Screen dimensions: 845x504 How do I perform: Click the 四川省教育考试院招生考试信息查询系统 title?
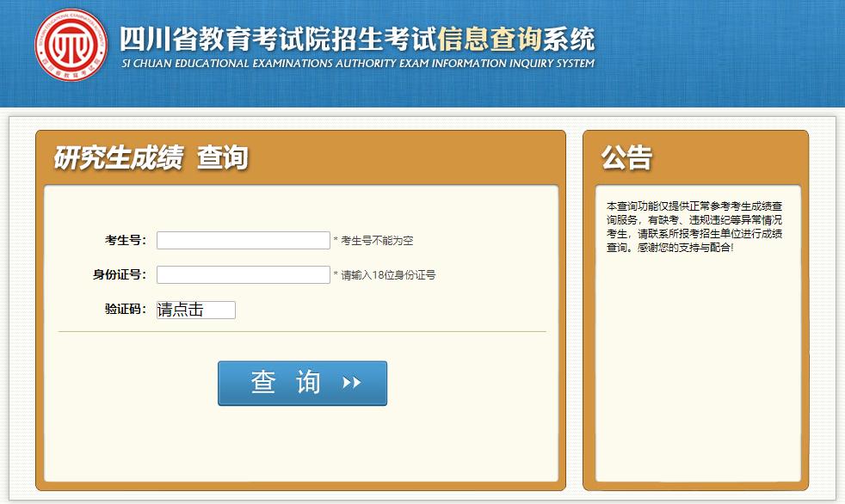pos(357,39)
